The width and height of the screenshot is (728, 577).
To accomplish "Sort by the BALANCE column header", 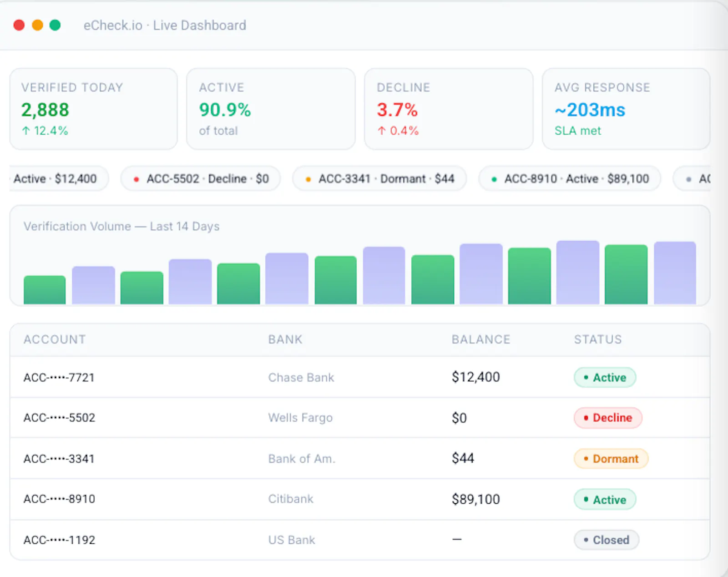I will (x=481, y=339).
